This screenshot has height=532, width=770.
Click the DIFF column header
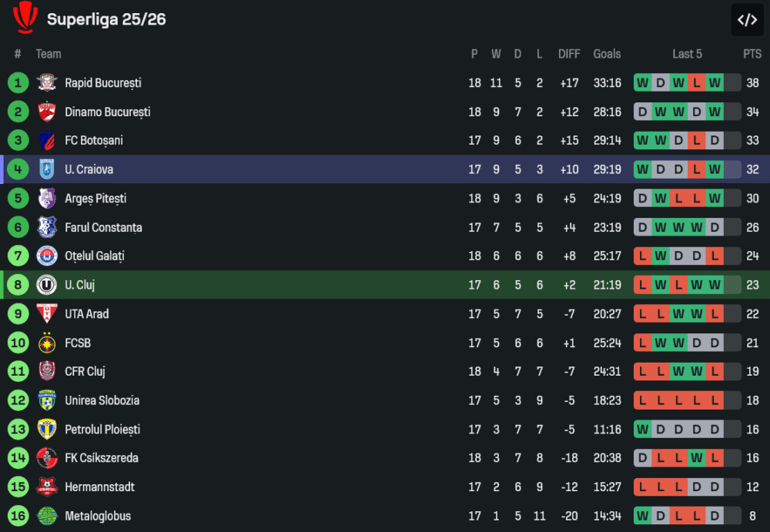pyautogui.click(x=569, y=54)
